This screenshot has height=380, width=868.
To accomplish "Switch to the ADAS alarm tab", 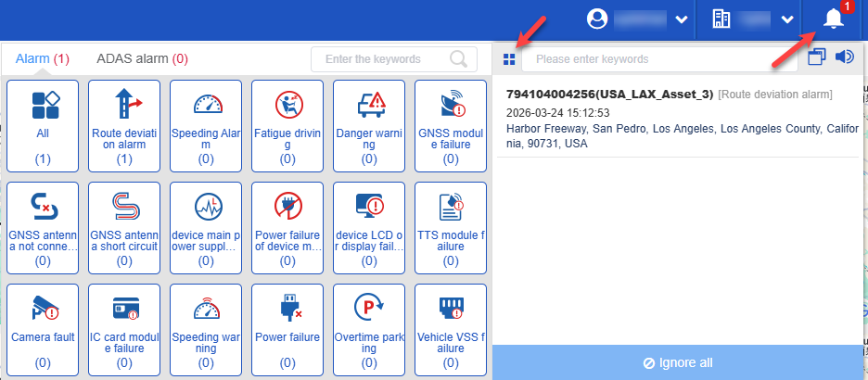I will [x=142, y=58].
